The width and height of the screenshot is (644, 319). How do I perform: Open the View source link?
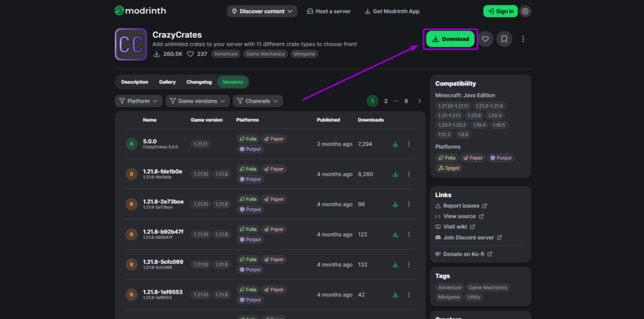coord(460,216)
